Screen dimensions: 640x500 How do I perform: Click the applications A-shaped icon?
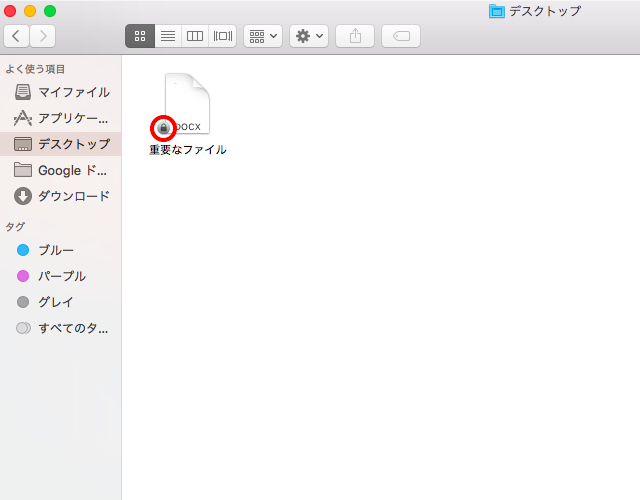pyautogui.click(x=23, y=118)
